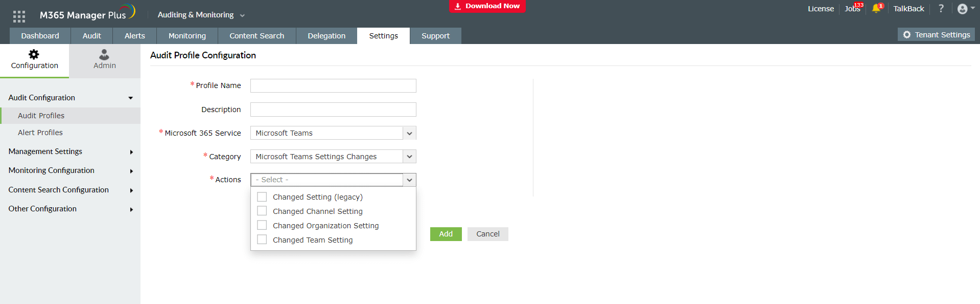The image size is (980, 304).
Task: Switch to the Alerts tab
Action: [135, 36]
